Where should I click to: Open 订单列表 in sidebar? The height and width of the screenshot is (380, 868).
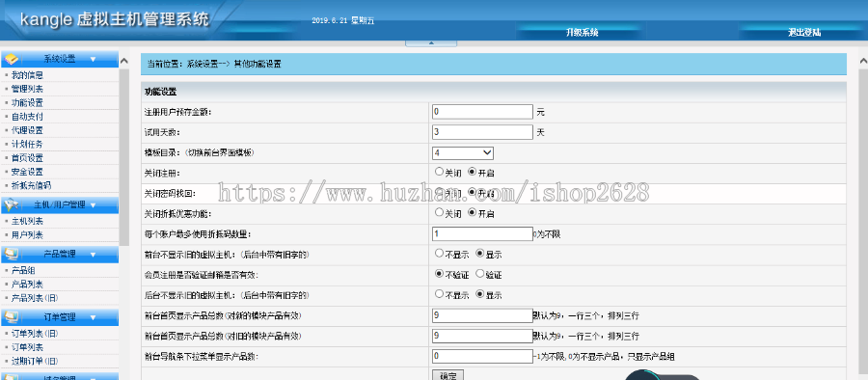[27, 347]
